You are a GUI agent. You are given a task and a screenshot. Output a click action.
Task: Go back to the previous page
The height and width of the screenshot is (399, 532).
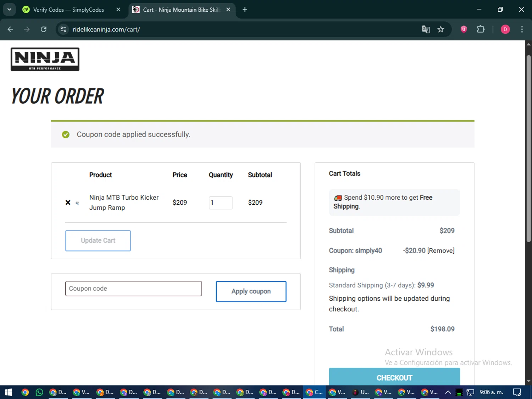coord(10,29)
